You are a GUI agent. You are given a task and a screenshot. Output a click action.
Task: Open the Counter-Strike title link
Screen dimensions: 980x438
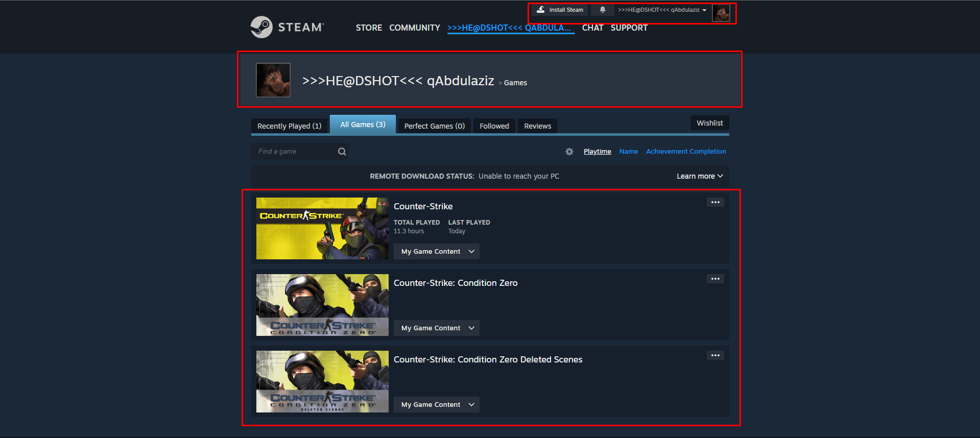(423, 206)
